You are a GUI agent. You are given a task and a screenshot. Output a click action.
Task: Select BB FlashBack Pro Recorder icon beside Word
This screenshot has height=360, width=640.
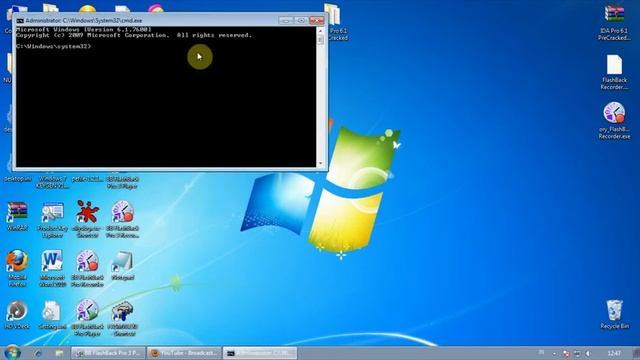point(87,268)
